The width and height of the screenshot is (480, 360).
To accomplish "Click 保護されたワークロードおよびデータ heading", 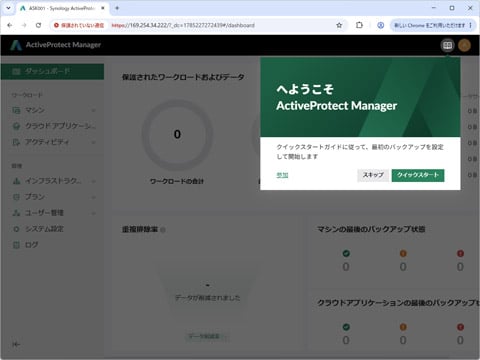I will 183,77.
